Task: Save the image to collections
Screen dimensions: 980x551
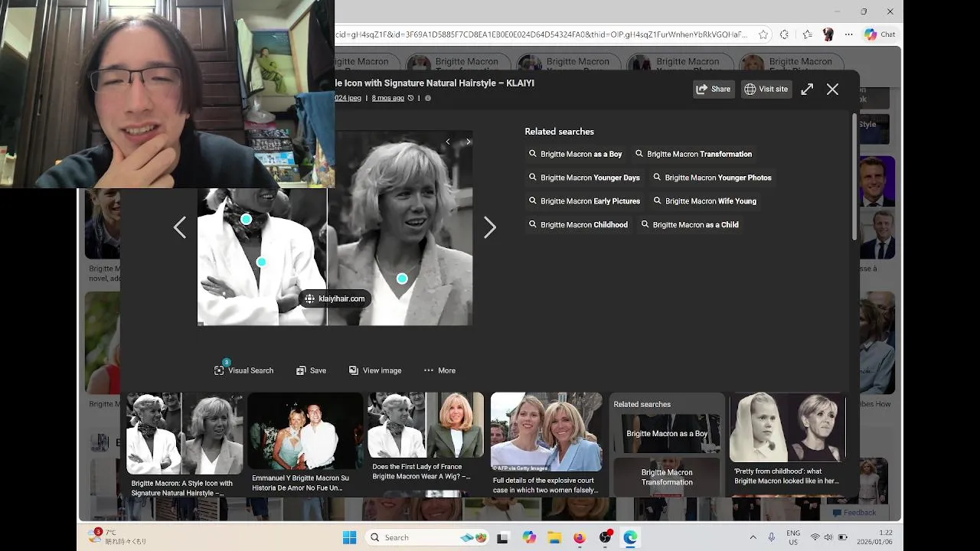Action: [x=311, y=370]
